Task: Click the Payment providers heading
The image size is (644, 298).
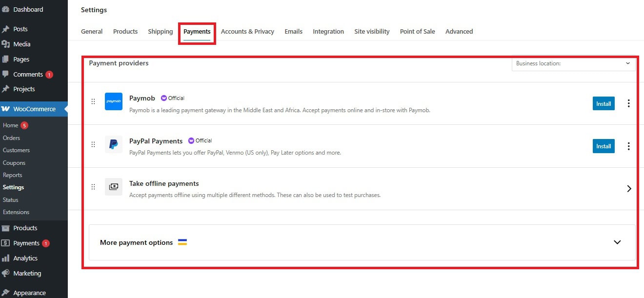Action: click(x=119, y=63)
